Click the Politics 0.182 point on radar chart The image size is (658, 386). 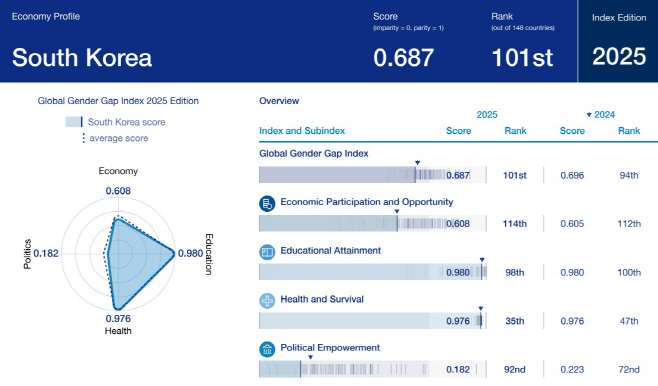tap(108, 253)
